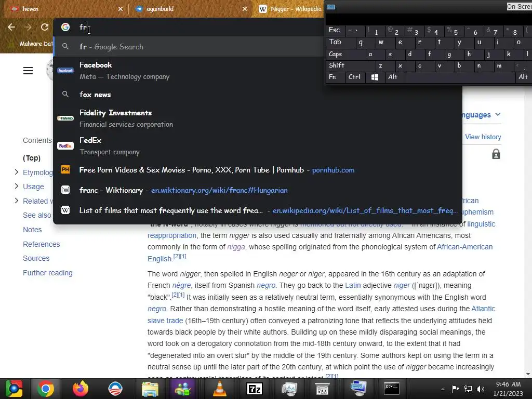Screen dimensions: 532x399
Task: Select the Fidelity Investments suggestion
Action: click(x=258, y=118)
